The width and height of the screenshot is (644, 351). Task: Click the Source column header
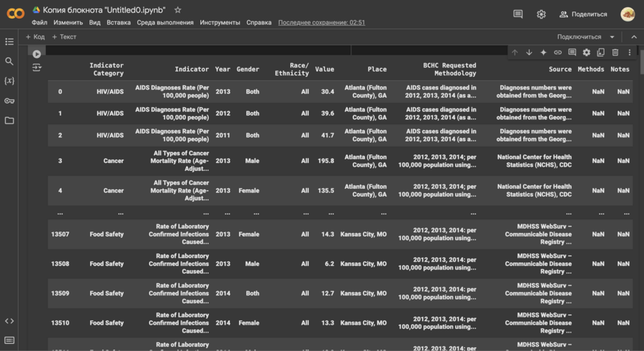(x=560, y=69)
